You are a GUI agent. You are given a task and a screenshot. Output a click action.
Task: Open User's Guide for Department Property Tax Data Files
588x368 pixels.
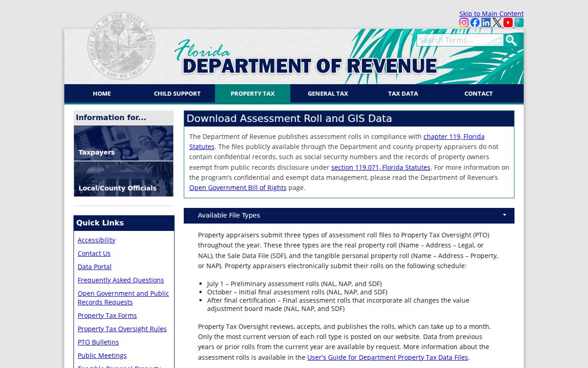click(388, 357)
